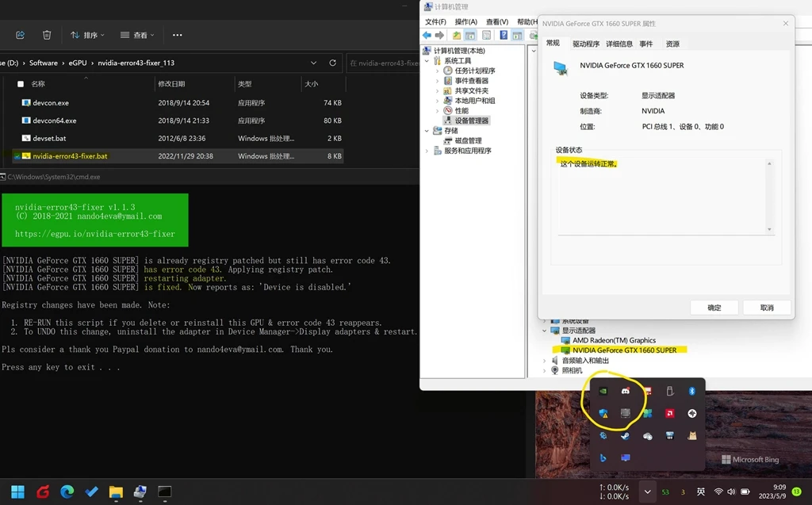Image resolution: width=812 pixels, height=505 pixels.
Task: Click the gray cloud tray icon
Action: point(647,435)
